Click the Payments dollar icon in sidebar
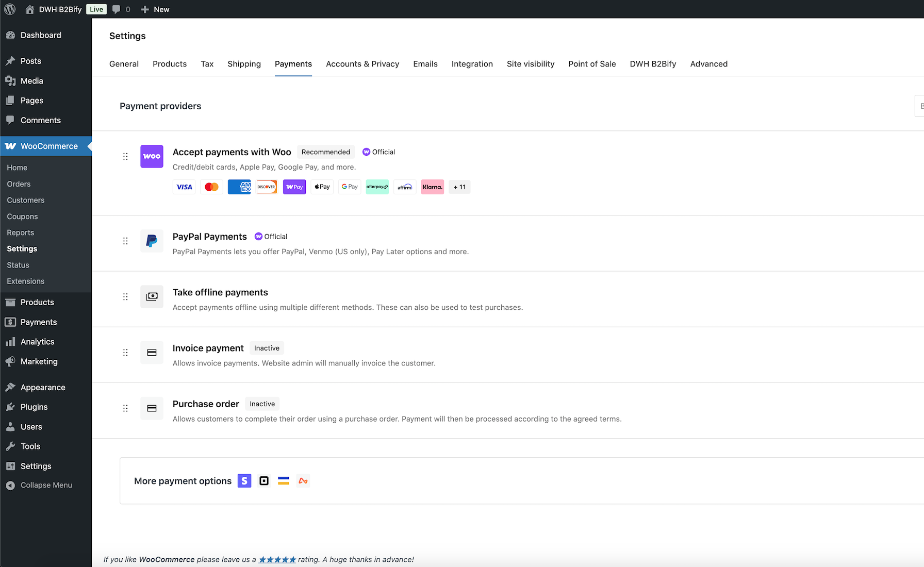 tap(10, 322)
